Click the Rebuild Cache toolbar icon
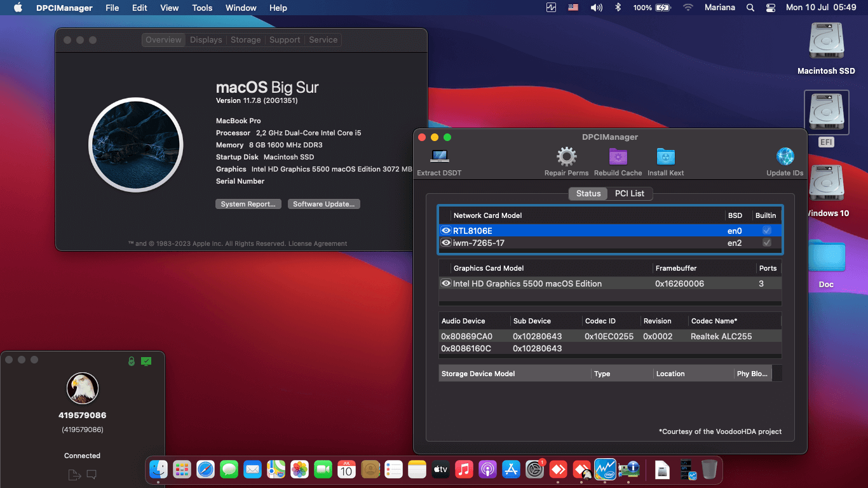 618,156
